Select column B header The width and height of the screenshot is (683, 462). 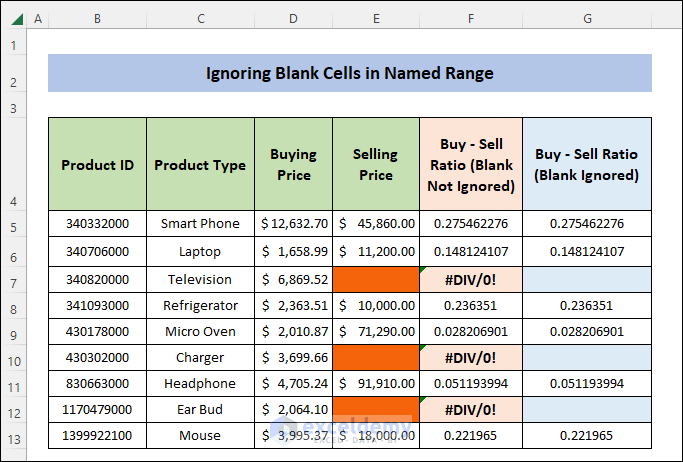pyautogui.click(x=98, y=19)
